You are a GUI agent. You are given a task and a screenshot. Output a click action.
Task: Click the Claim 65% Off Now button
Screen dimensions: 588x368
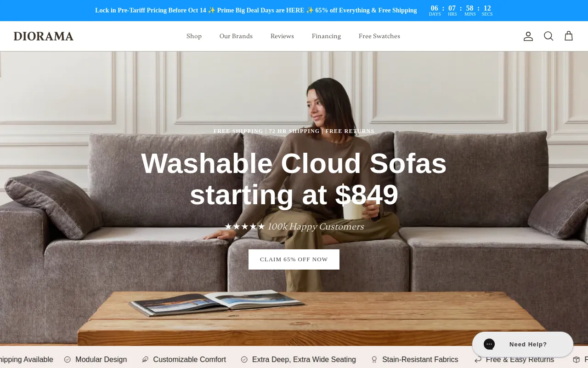tap(294, 259)
